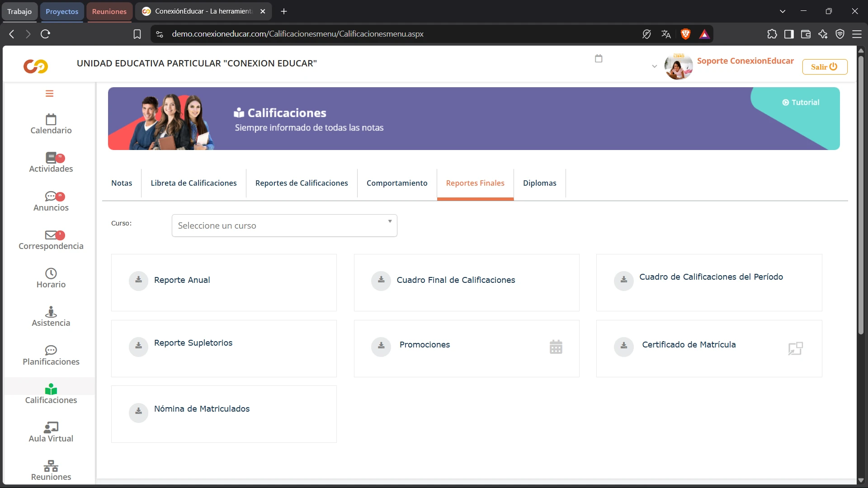The height and width of the screenshot is (488, 868).
Task: Open the Tutorial link in banner
Action: pos(801,103)
